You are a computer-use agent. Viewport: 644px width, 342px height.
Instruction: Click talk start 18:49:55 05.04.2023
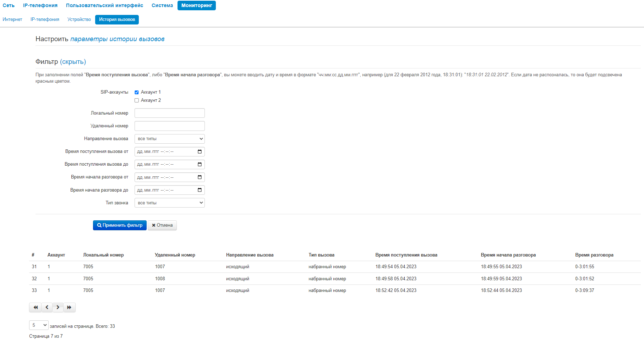tap(501, 267)
